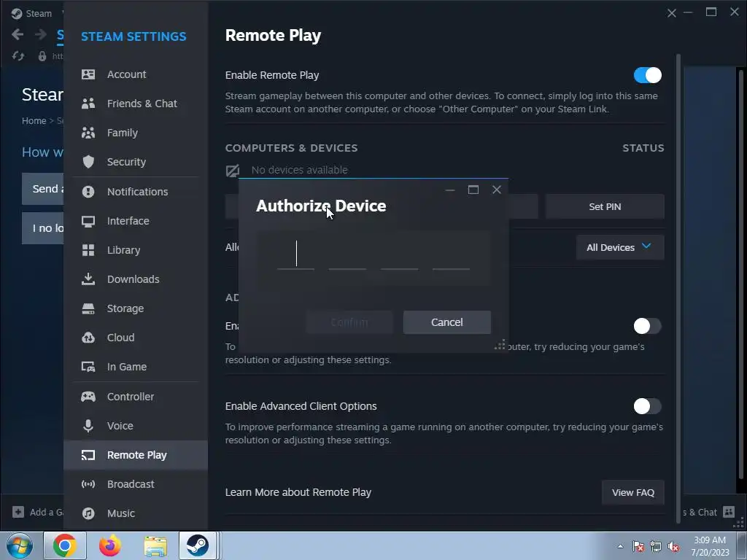Image resolution: width=747 pixels, height=560 pixels.
Task: Click the Steam window reload icon
Action: point(18,56)
